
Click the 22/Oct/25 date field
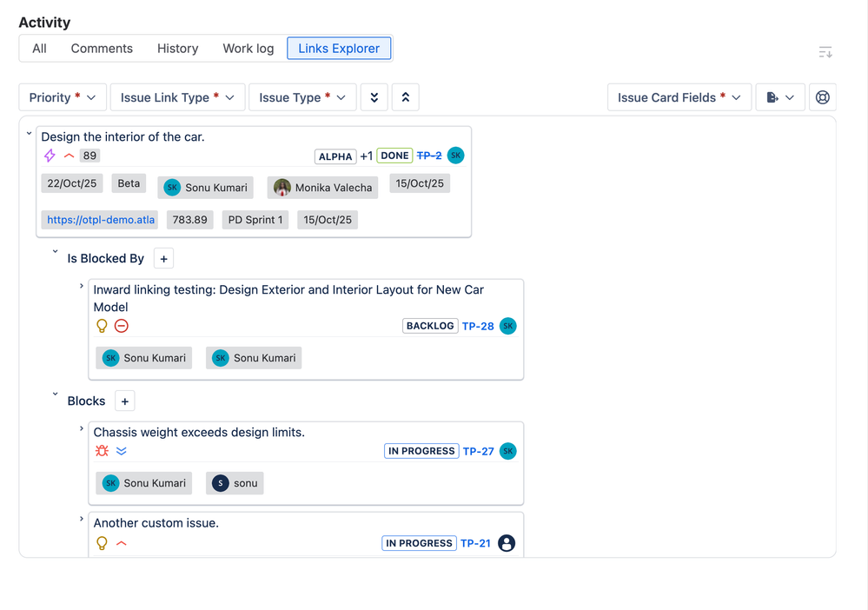click(72, 183)
